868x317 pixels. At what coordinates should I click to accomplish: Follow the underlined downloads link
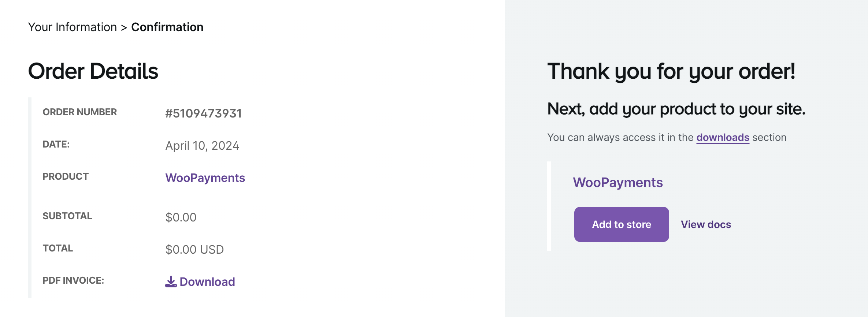(723, 137)
